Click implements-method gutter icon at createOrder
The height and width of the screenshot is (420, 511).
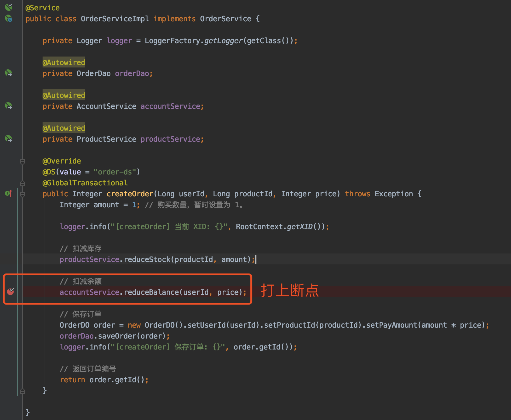[9, 193]
